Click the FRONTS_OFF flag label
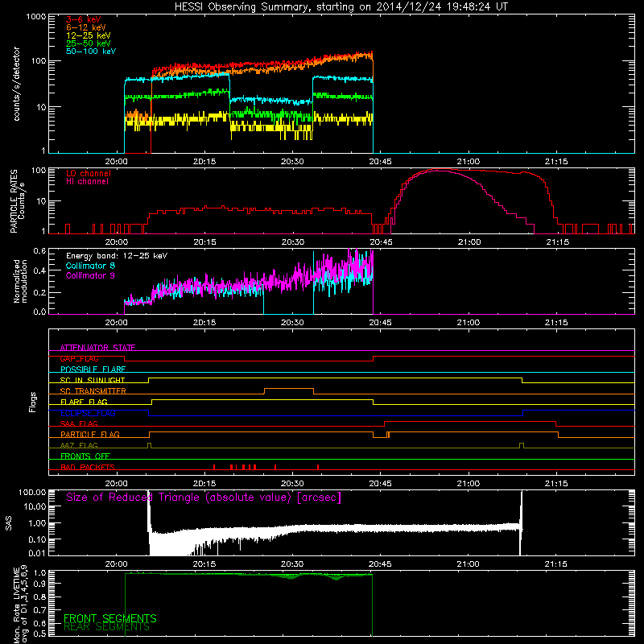 coord(85,456)
